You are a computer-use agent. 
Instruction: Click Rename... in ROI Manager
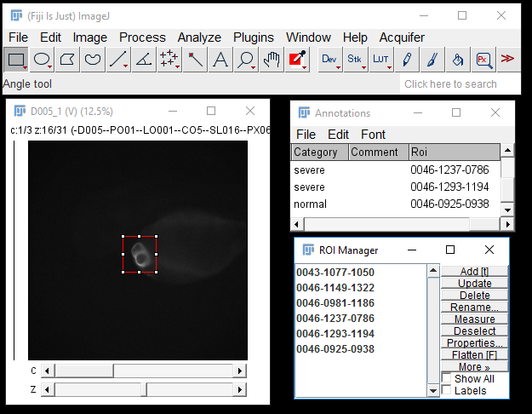coord(474,307)
